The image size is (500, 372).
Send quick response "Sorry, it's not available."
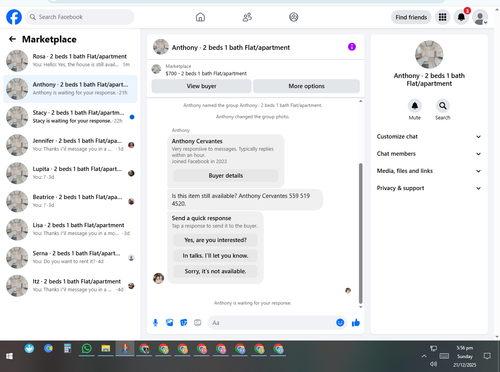(215, 271)
